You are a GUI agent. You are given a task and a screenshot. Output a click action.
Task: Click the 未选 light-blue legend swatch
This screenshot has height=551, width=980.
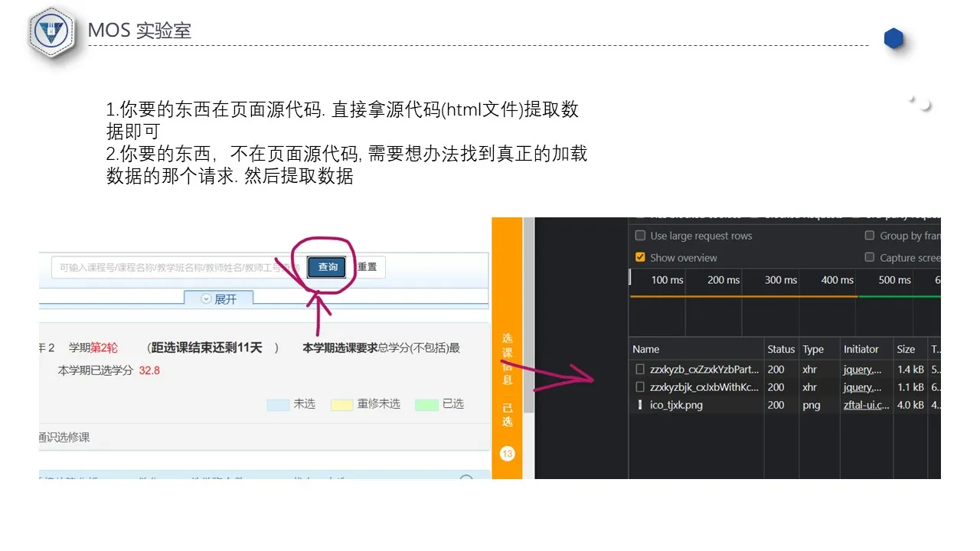pyautogui.click(x=278, y=405)
